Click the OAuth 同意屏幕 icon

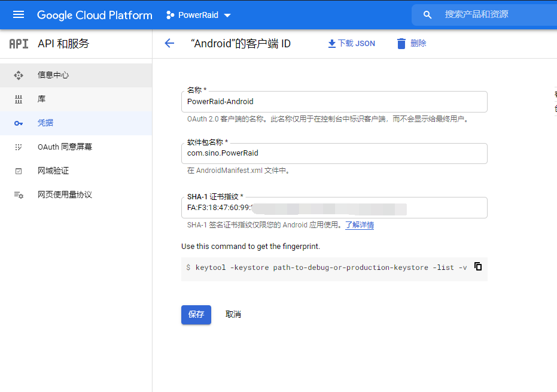pyautogui.click(x=19, y=147)
